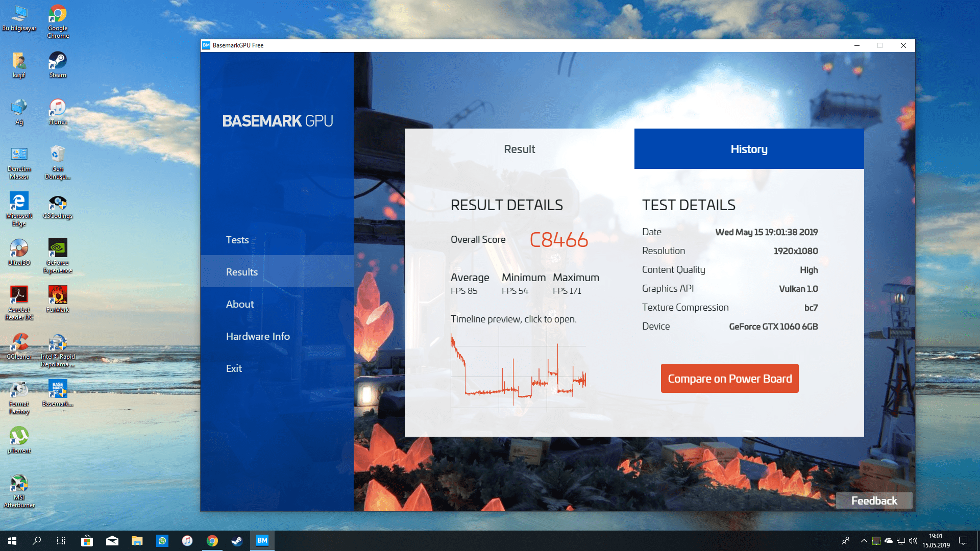Open the Tests section in sidebar
The height and width of the screenshot is (551, 980).
[x=237, y=240]
